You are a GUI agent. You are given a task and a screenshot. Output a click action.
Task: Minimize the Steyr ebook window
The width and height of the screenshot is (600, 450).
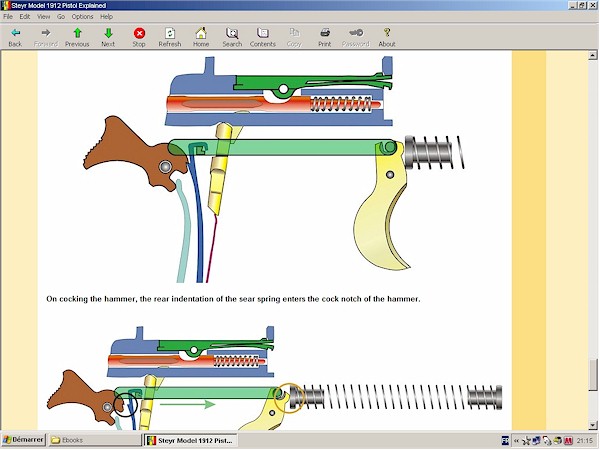pos(573,5)
